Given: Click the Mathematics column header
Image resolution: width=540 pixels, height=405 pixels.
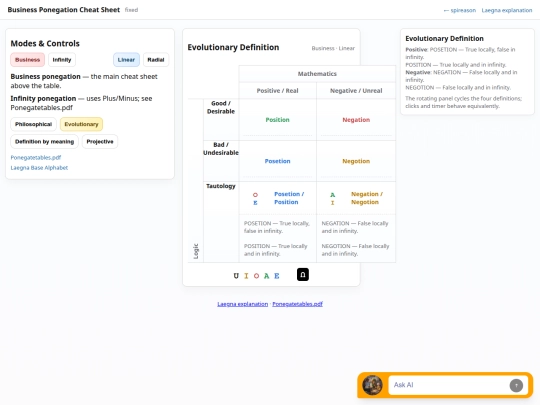Looking at the screenshot, I should (317, 74).
